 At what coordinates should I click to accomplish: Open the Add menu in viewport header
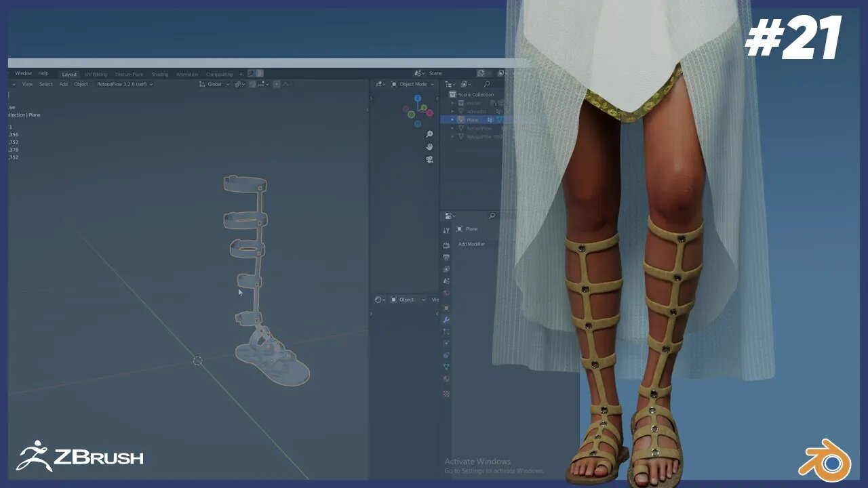coord(63,84)
